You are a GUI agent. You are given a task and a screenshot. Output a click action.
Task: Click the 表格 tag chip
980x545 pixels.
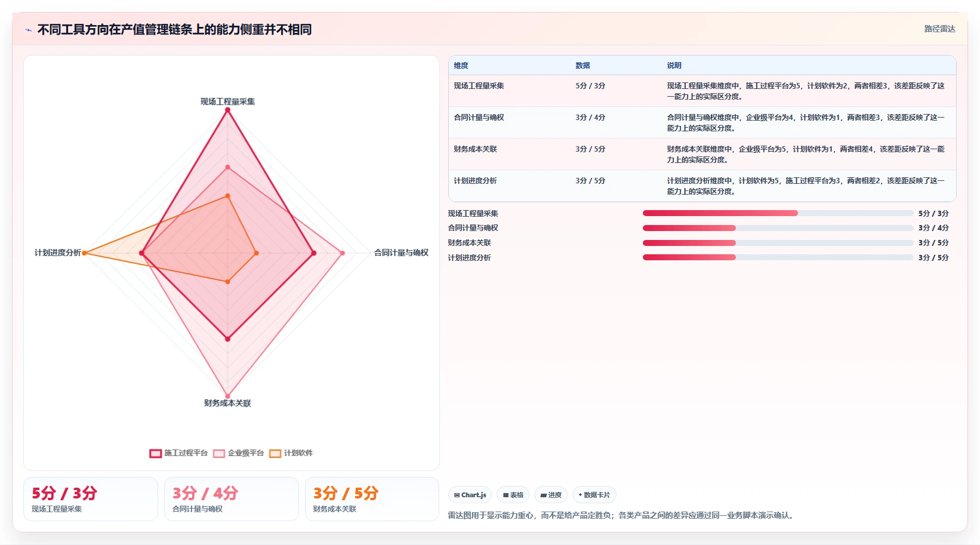513,495
